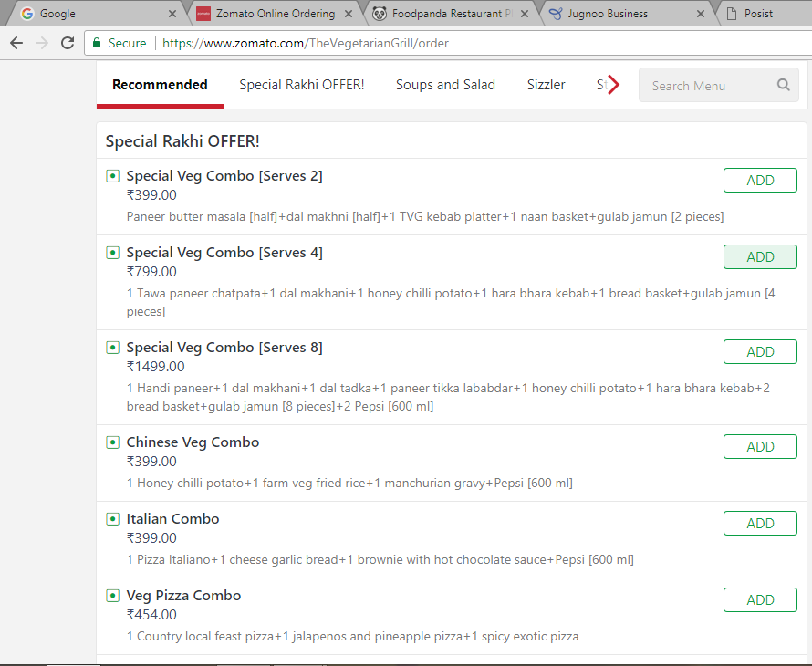Add Italian Combo to order
This screenshot has width=812, height=666.
pos(760,523)
